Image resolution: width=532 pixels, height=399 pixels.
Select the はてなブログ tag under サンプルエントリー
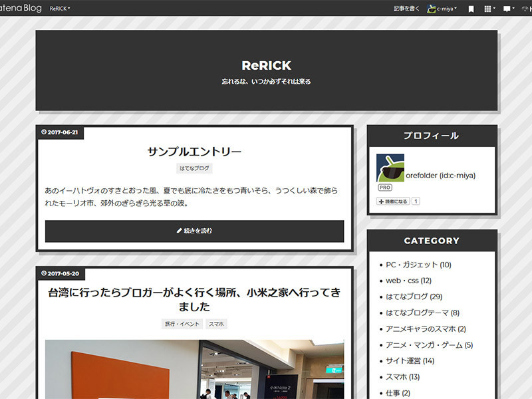point(194,168)
